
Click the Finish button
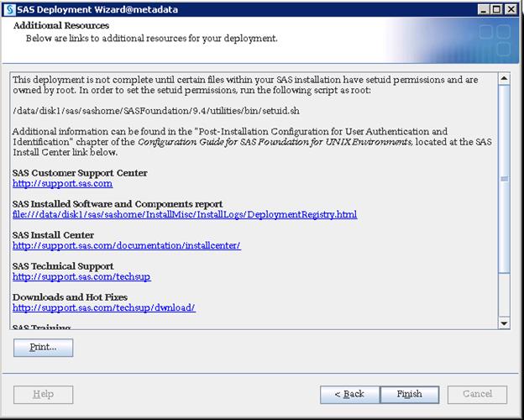410,395
